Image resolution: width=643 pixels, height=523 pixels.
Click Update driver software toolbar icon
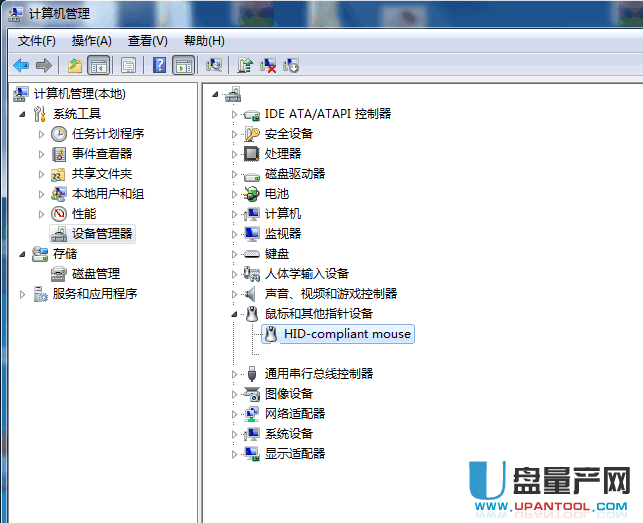pos(245,65)
